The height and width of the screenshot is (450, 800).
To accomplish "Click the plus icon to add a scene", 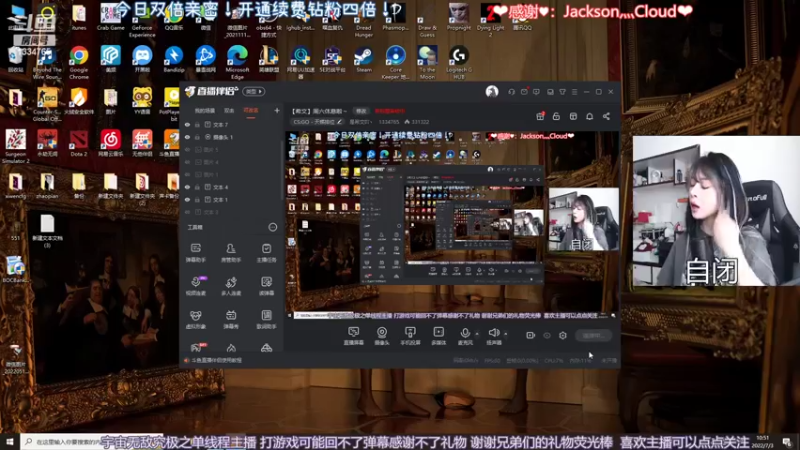I will click(277, 110).
